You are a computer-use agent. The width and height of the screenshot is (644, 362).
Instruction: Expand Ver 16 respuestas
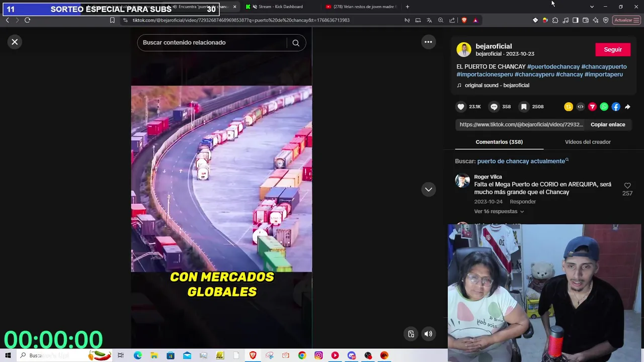coord(499,212)
